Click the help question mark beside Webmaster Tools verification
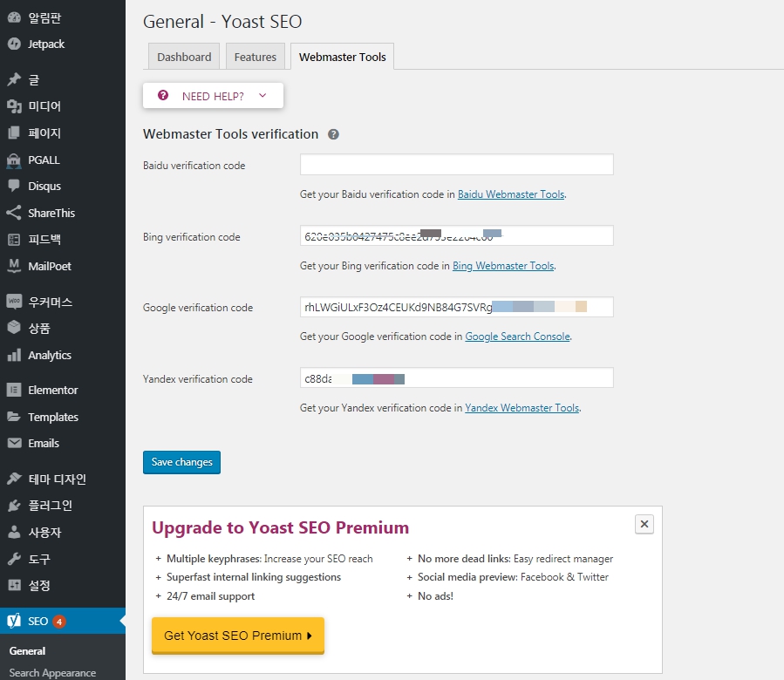 [333, 134]
